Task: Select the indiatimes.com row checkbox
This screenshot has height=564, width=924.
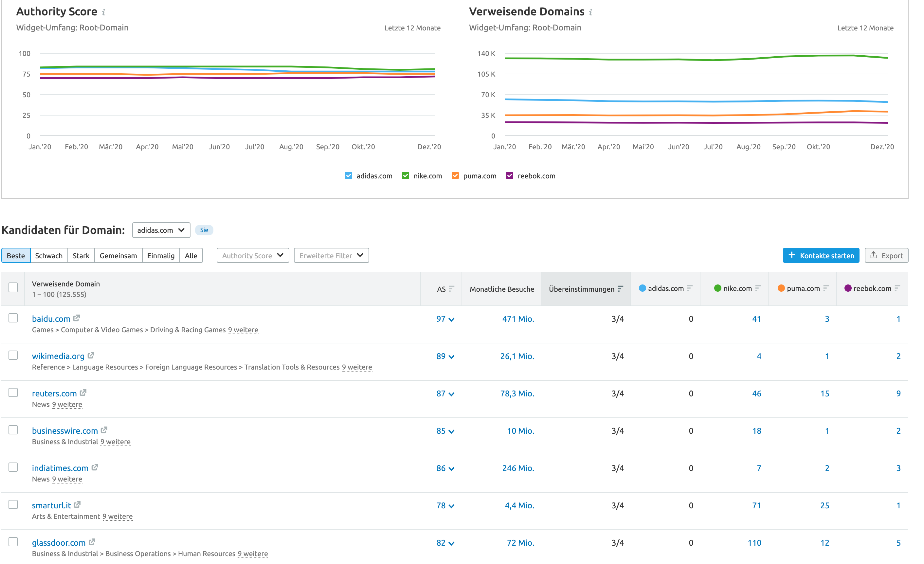Action: (x=13, y=467)
